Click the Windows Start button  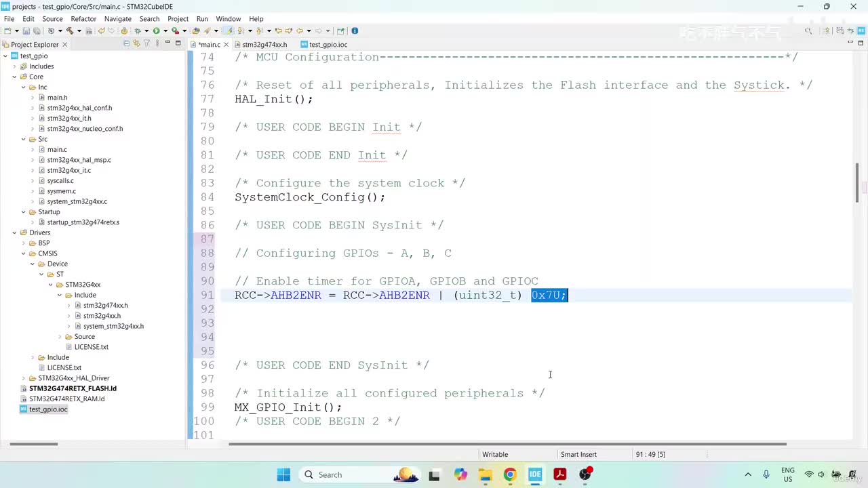click(283, 474)
